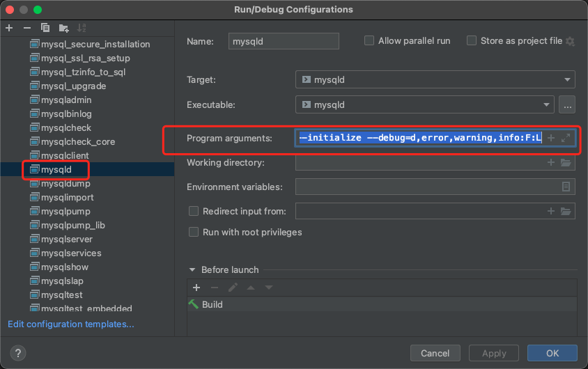The image size is (588, 369).
Task: Open Store as project file settings gear
Action: click(x=571, y=41)
